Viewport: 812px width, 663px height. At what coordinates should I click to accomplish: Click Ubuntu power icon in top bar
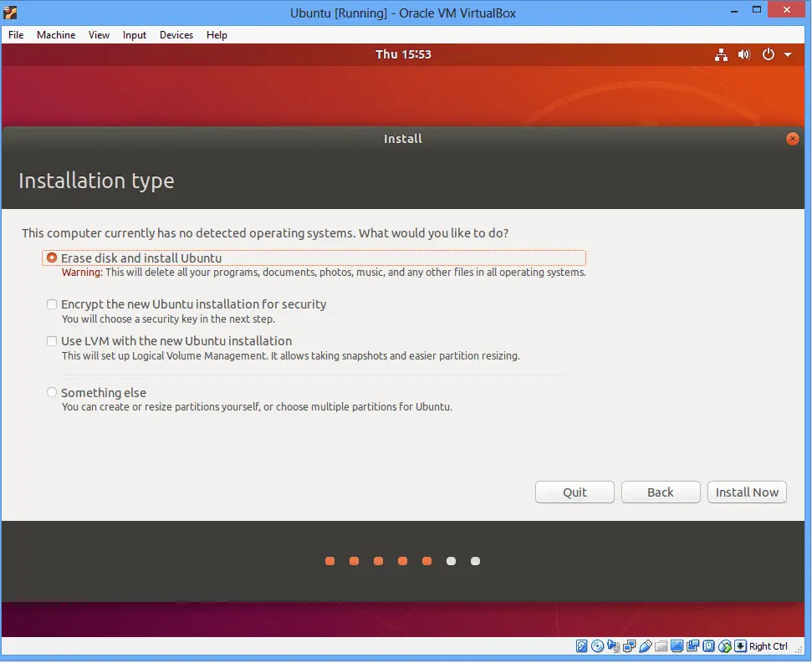(768, 54)
